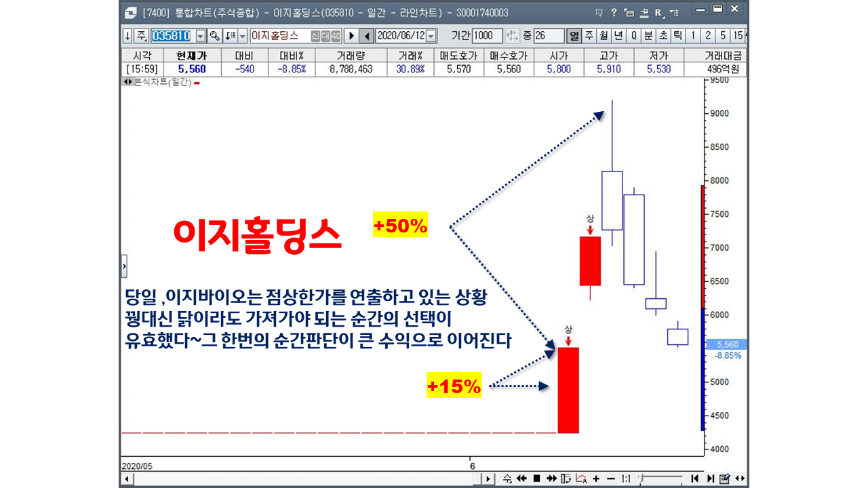
Task: Click the magnifier stock search icon
Action: click(x=214, y=36)
